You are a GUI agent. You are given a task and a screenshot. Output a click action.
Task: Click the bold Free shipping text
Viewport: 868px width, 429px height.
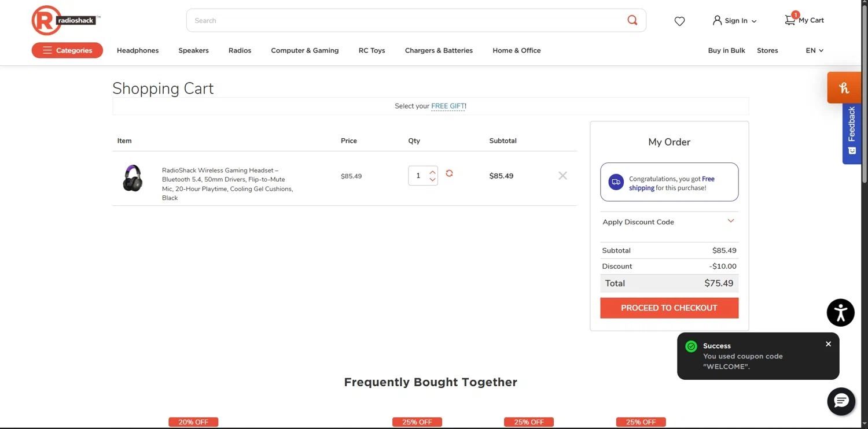click(x=671, y=183)
